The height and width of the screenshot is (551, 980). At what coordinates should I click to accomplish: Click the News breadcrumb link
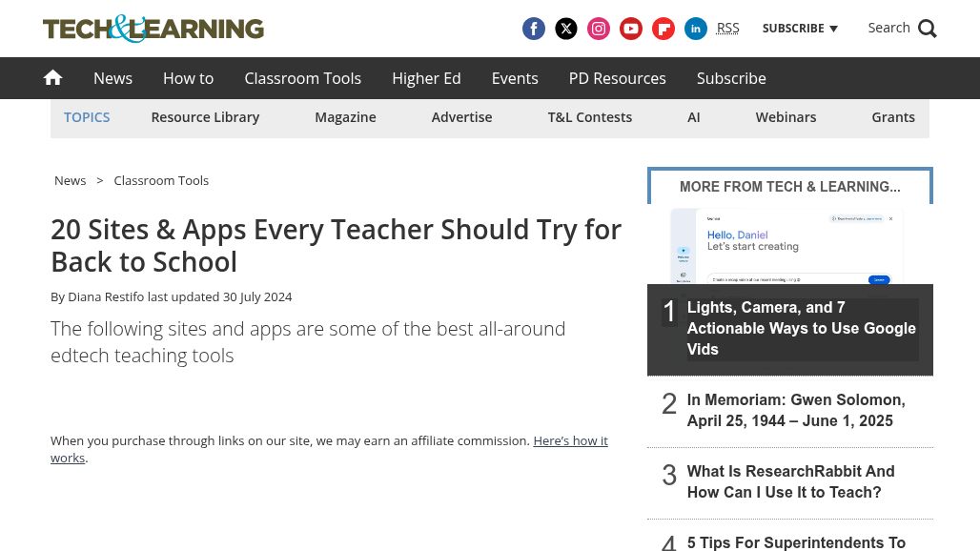coord(70,180)
